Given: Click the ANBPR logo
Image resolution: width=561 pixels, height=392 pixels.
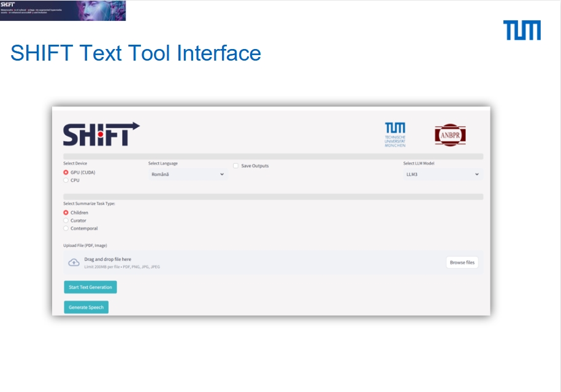Looking at the screenshot, I should [450, 135].
